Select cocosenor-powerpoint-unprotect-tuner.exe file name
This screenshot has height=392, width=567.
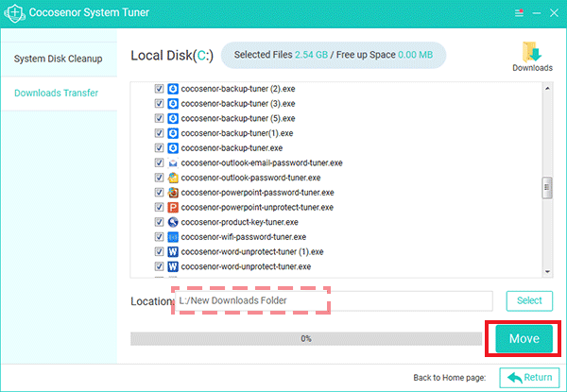tap(257, 208)
